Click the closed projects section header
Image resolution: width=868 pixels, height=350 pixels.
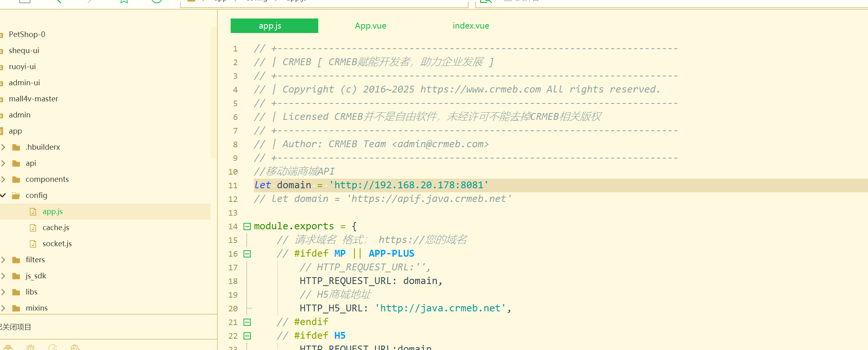[16, 327]
